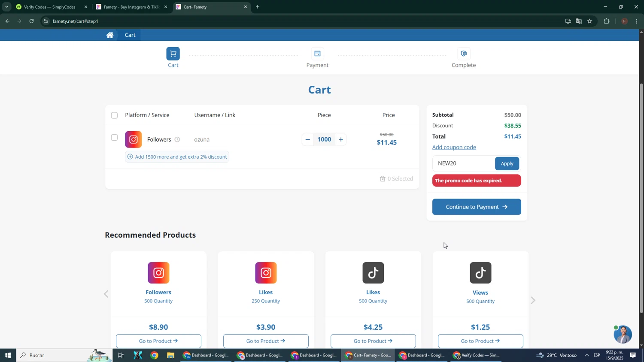Open the Google Translate icon in address bar
644x362 pixels.
[579, 21]
